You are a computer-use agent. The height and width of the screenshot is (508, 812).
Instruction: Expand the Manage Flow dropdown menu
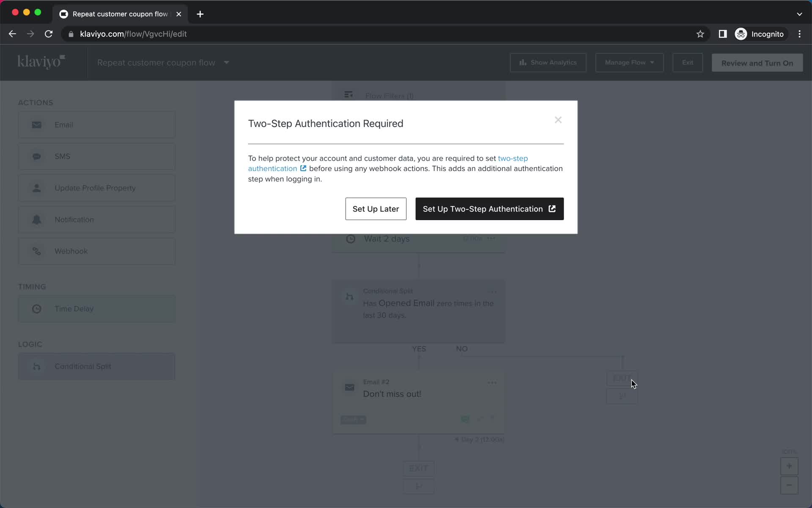(x=629, y=63)
